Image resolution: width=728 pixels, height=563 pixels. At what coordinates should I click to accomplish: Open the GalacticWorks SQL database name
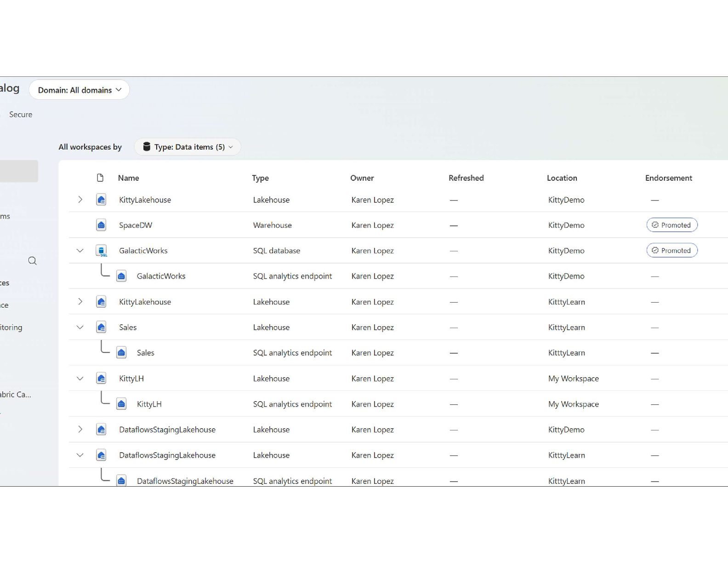143,251
